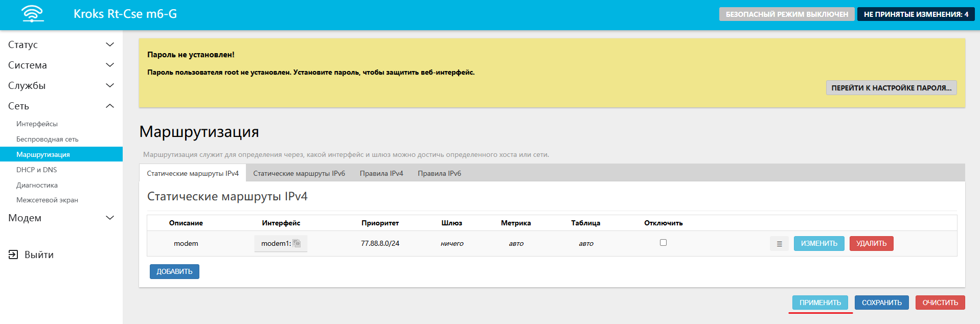Open unaccepted changes indicator НЕ ПРИНЯТЫЕ ИЗМЕНЕНИЯ
The height and width of the screenshot is (324, 980).
916,14
